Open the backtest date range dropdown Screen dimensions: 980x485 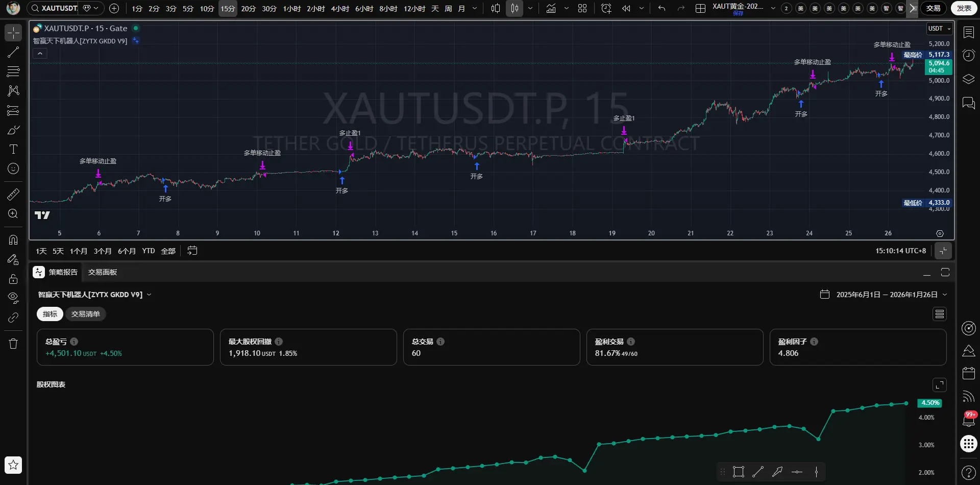pos(883,295)
